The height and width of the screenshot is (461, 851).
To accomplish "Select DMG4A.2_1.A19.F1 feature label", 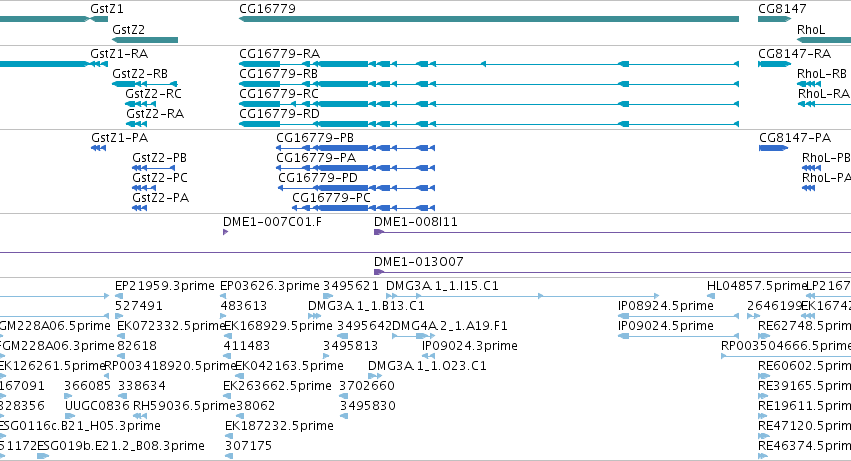I will [450, 326].
